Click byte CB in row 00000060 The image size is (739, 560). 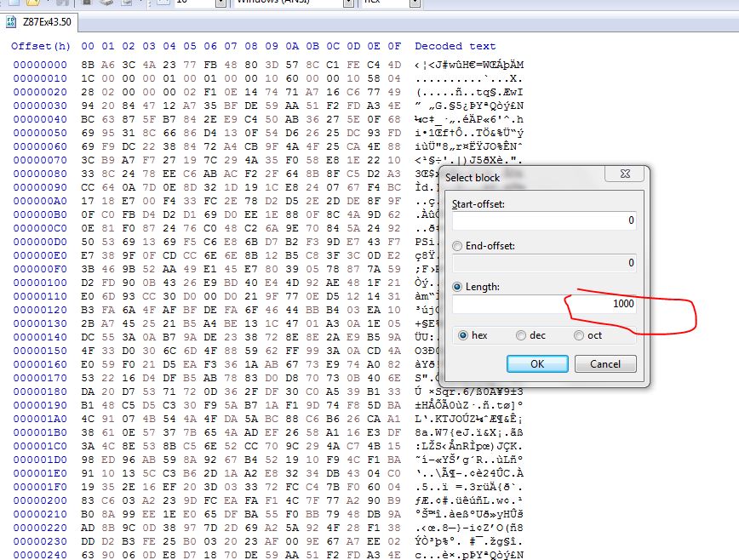click(x=251, y=146)
